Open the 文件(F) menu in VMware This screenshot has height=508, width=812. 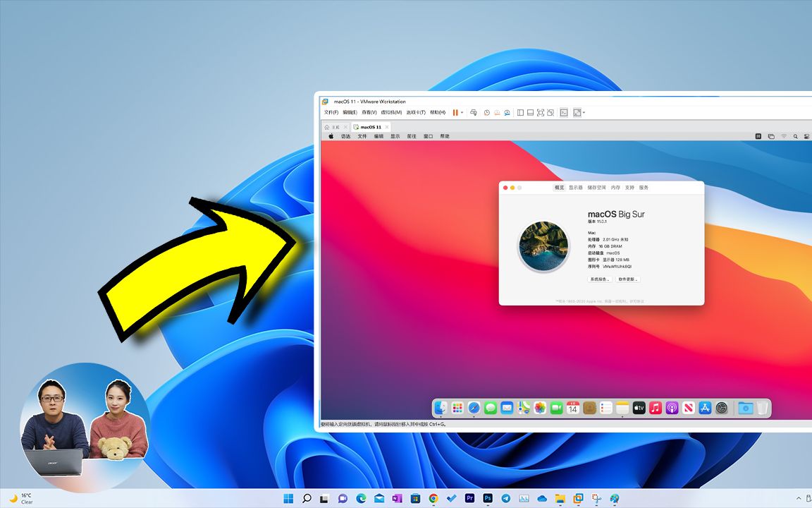point(331,112)
